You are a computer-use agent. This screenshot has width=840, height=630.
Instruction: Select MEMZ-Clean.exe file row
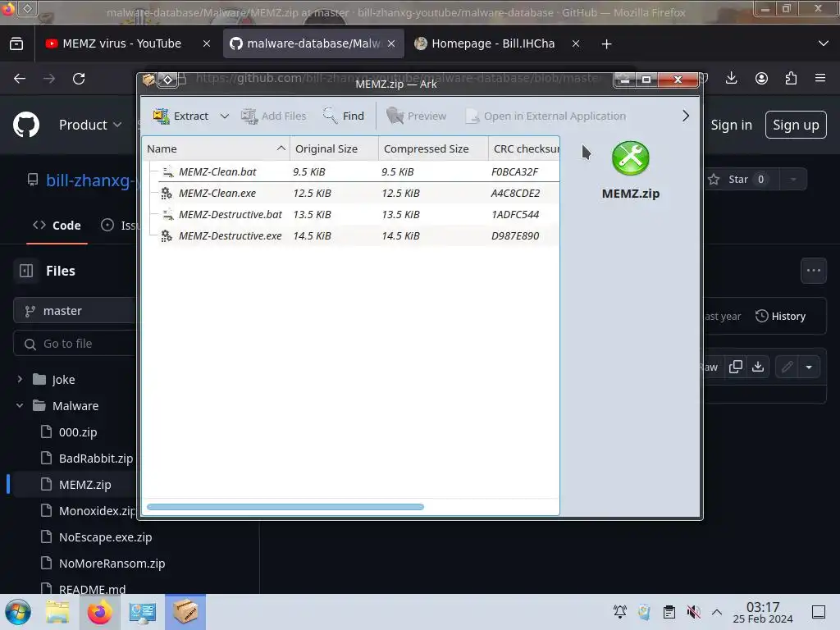coord(351,193)
